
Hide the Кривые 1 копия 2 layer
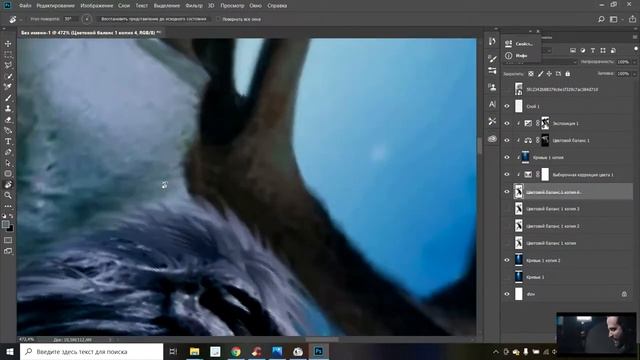pos(507,260)
